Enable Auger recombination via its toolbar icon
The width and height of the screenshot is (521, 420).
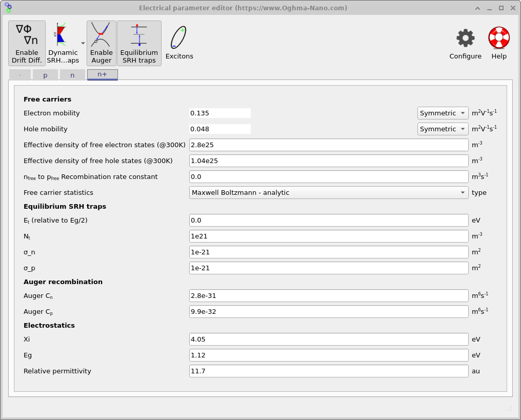coord(101,43)
